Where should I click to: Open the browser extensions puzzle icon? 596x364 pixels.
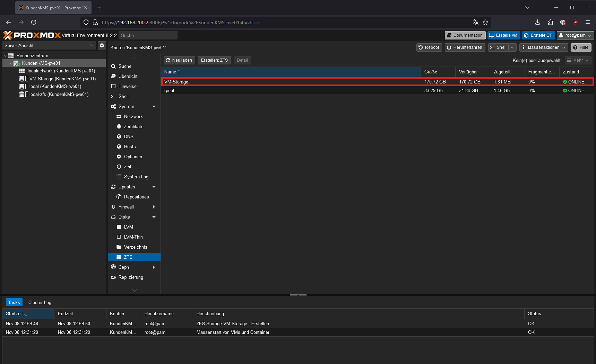(550, 22)
